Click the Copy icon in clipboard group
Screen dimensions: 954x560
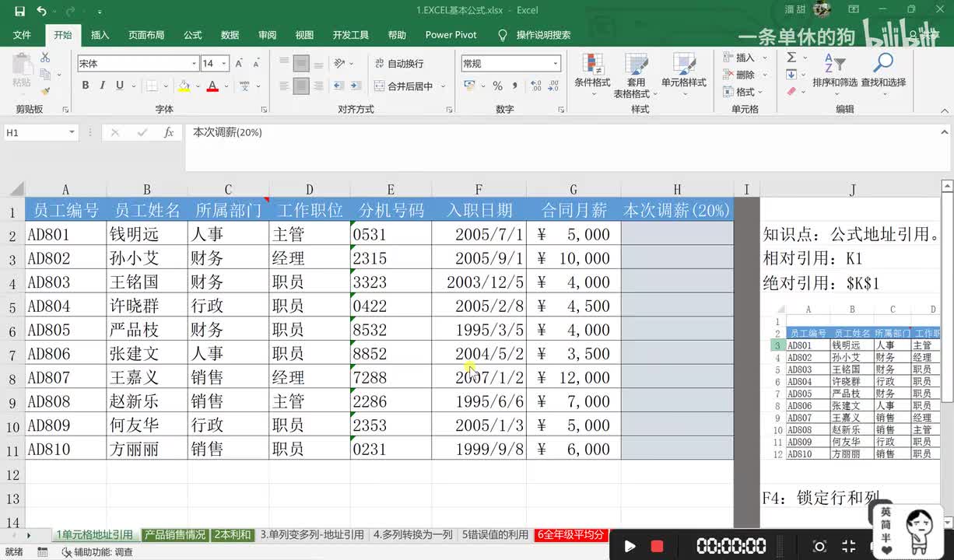[45, 75]
